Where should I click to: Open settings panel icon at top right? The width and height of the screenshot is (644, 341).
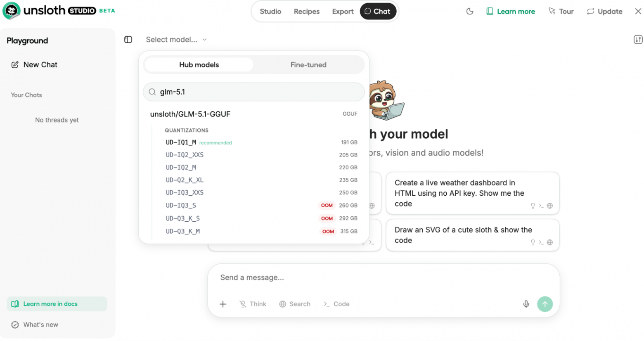[638, 40]
